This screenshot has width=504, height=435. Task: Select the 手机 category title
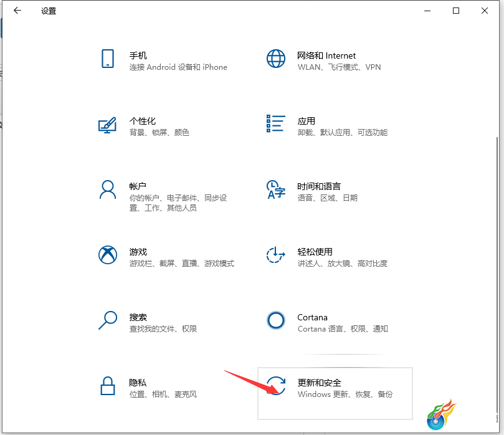click(138, 55)
